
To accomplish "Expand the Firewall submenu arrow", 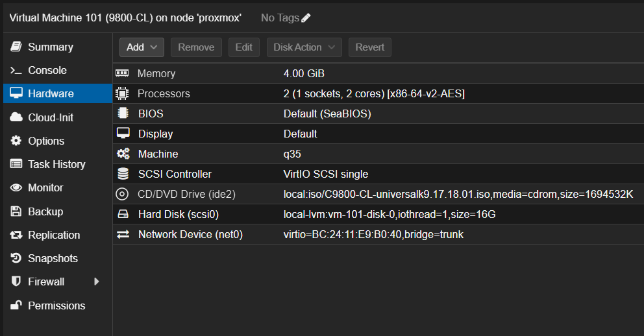I will click(97, 282).
